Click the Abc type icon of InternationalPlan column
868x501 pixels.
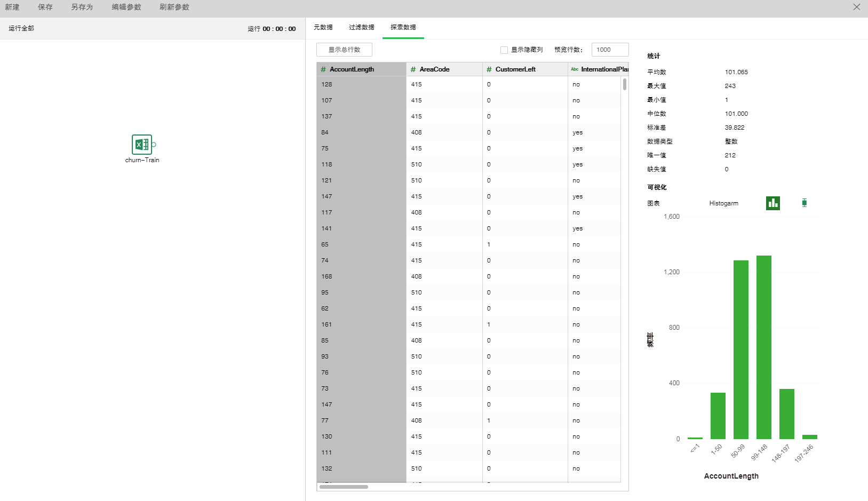click(x=575, y=69)
